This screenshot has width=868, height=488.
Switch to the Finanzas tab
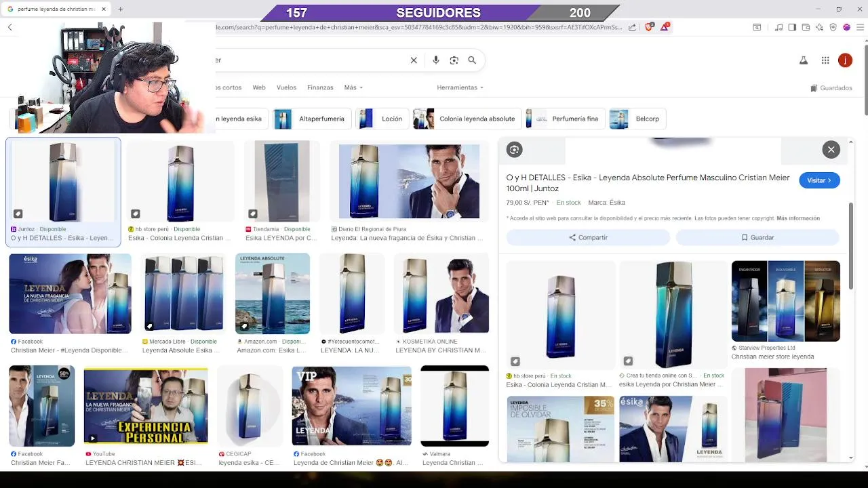(x=320, y=87)
